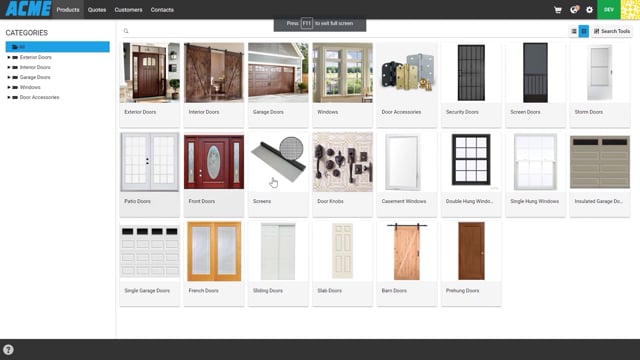640x360 pixels.
Task: Open the Sliding Doors card
Action: (x=278, y=264)
